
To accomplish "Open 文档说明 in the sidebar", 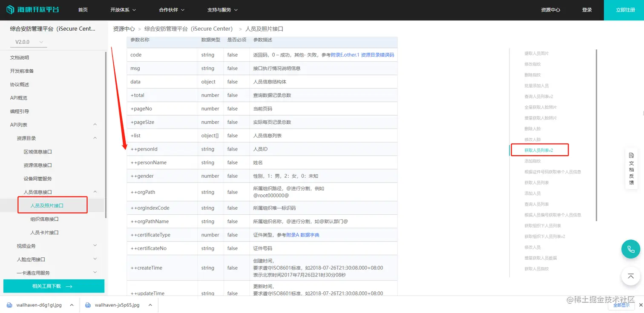I will (x=20, y=57).
